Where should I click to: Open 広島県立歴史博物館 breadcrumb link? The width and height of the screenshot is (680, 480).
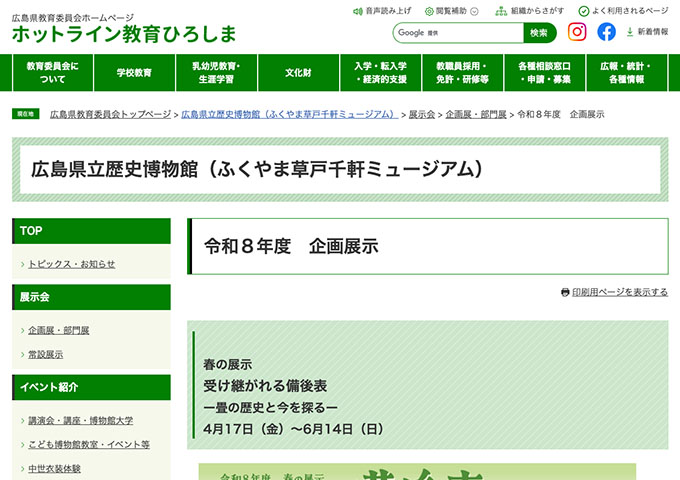tap(289, 114)
